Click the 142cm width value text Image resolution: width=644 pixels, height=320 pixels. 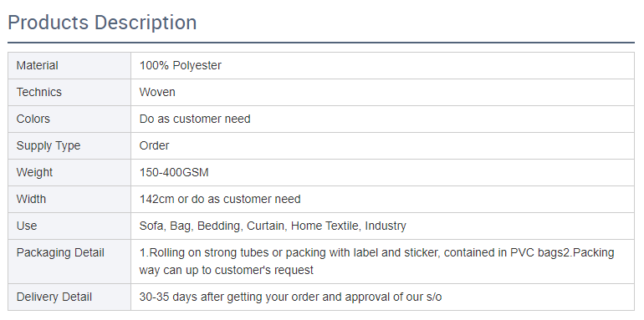[220, 200]
